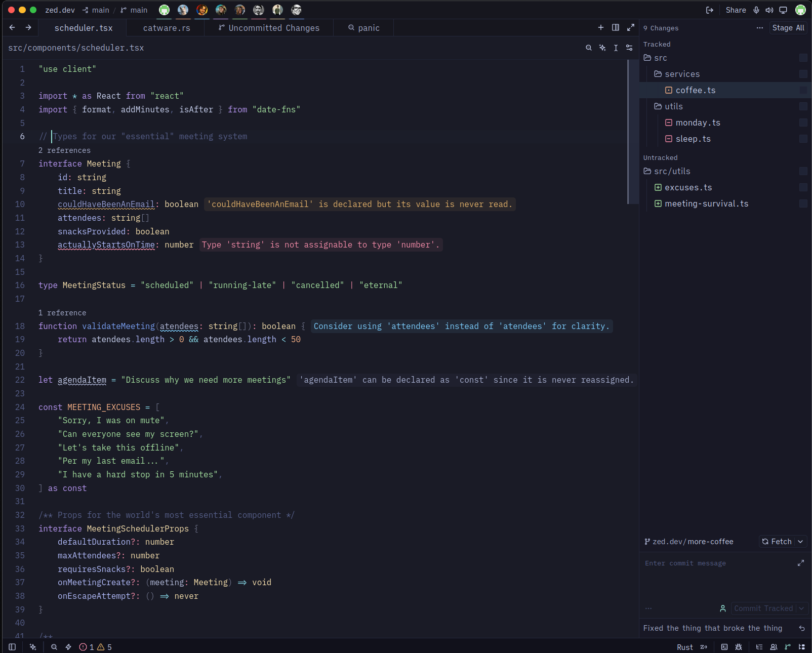Mute the microphone in the title bar
The width and height of the screenshot is (812, 653).
coord(756,10)
